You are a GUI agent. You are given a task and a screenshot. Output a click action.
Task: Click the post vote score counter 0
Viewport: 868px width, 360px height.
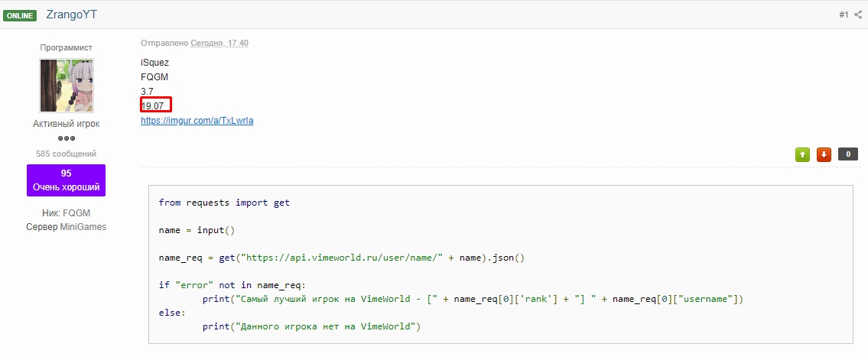(848, 154)
